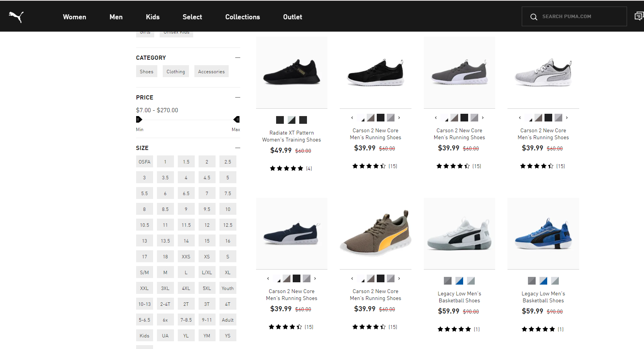
Task: Open the grey knit Carson 2 shoe image
Action: click(x=543, y=72)
